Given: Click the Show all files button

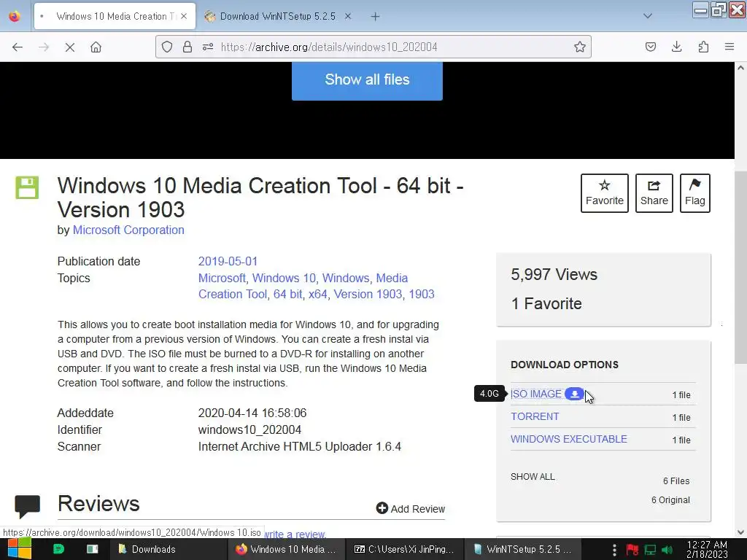Looking at the screenshot, I should coord(367,80).
